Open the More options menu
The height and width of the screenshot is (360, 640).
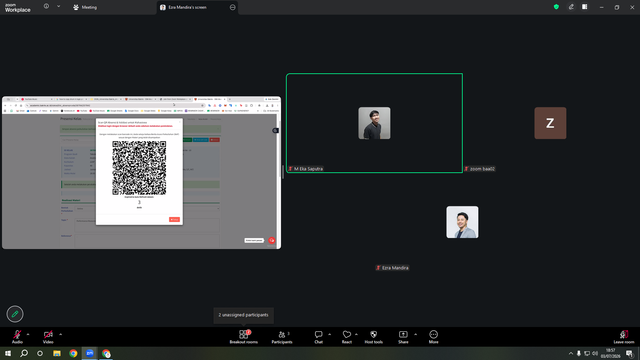pos(433,337)
